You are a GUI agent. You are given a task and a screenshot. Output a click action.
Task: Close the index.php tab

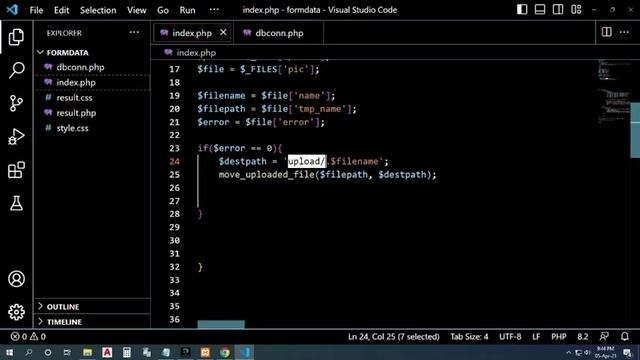click(x=223, y=32)
